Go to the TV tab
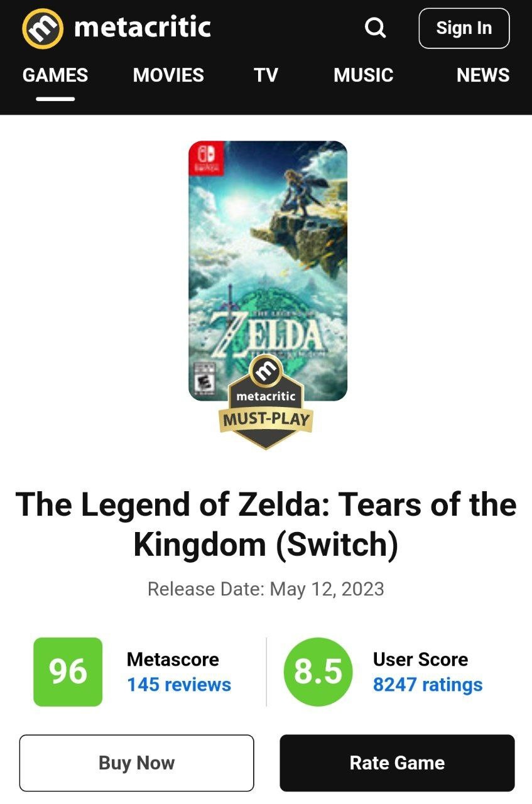The image size is (532, 804). [266, 75]
